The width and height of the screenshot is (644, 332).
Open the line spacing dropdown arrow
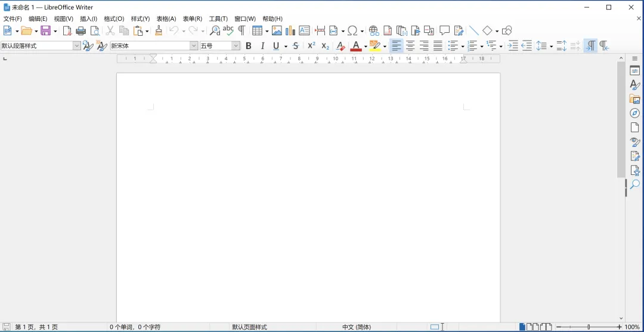click(550, 46)
